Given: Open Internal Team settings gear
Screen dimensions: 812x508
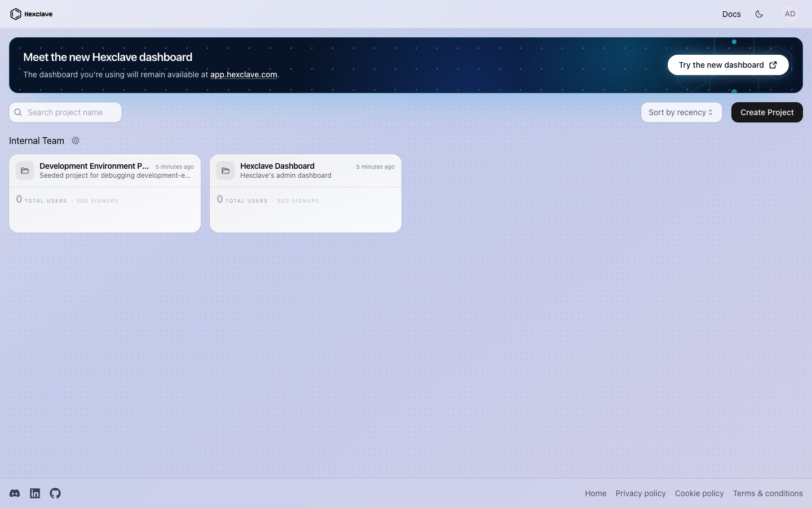Looking at the screenshot, I should point(76,141).
